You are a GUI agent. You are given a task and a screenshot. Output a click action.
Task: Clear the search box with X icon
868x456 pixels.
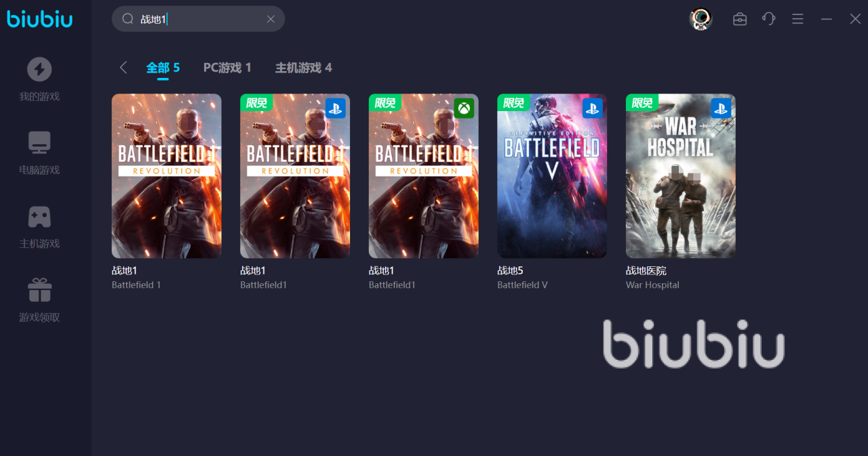point(271,19)
